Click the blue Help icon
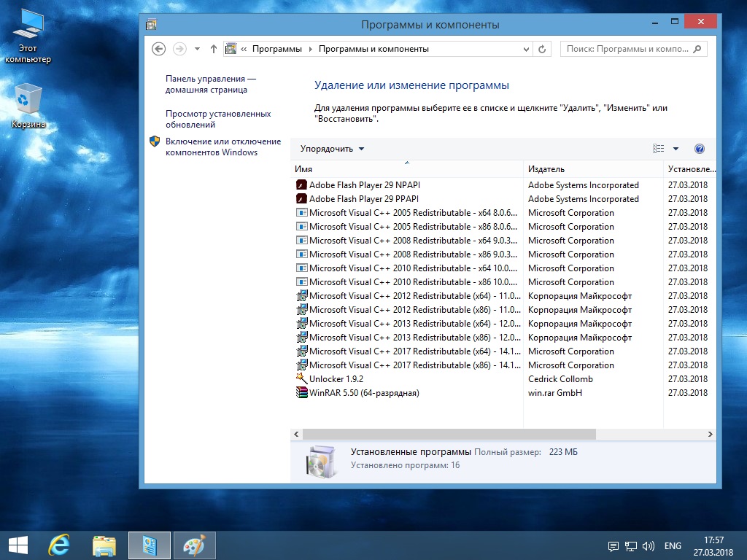The image size is (747, 560). point(700,149)
